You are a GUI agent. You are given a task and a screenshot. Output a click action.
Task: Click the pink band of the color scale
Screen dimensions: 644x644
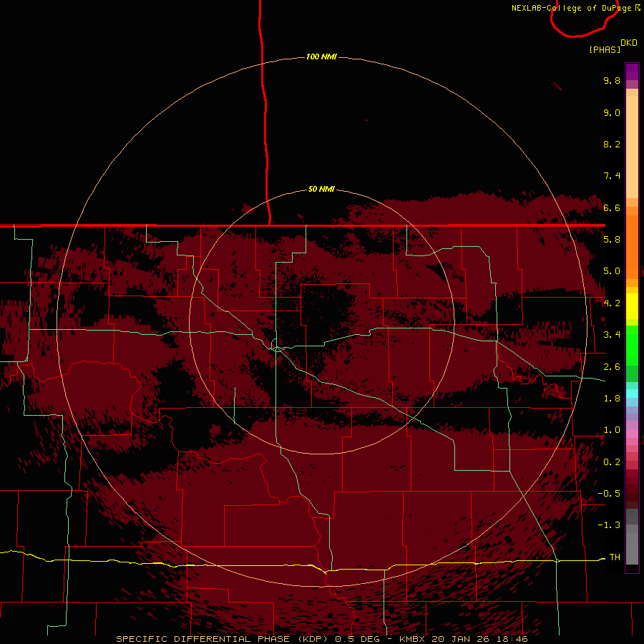(x=632, y=434)
